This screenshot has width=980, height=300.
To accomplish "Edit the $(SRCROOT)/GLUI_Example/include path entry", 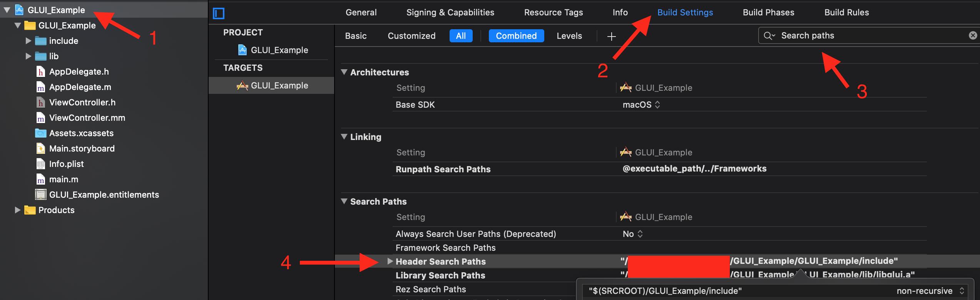I will click(665, 291).
